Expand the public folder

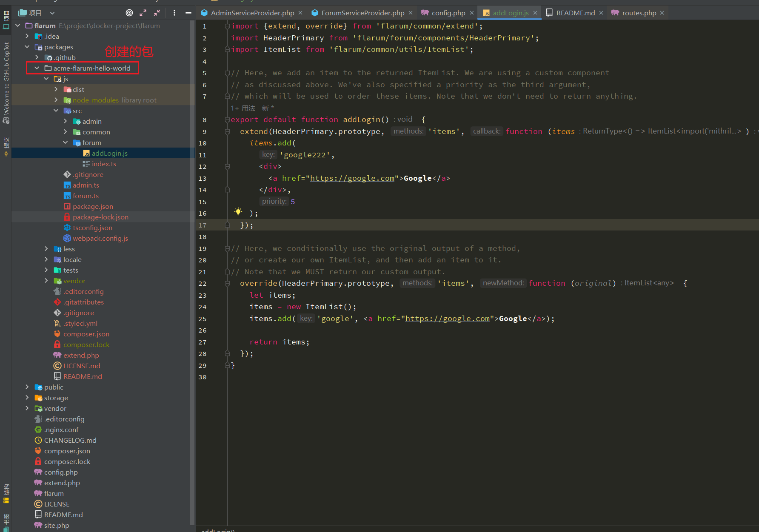tap(27, 387)
